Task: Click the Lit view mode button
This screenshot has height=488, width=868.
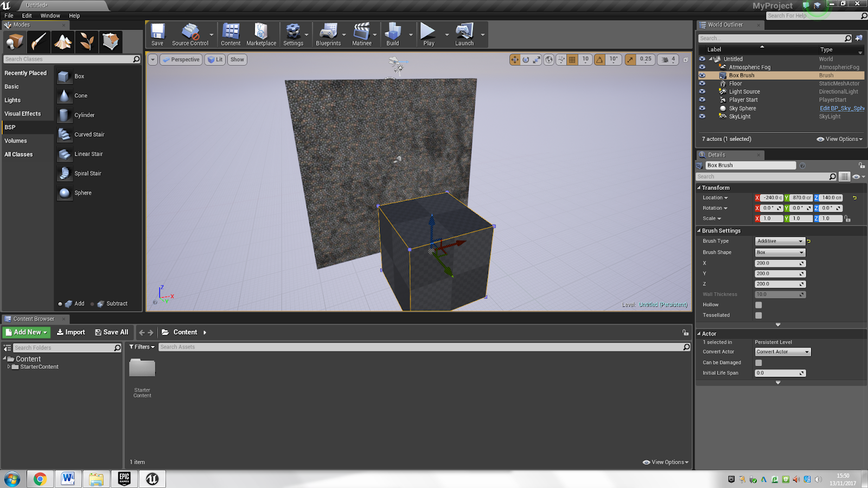Action: [215, 60]
